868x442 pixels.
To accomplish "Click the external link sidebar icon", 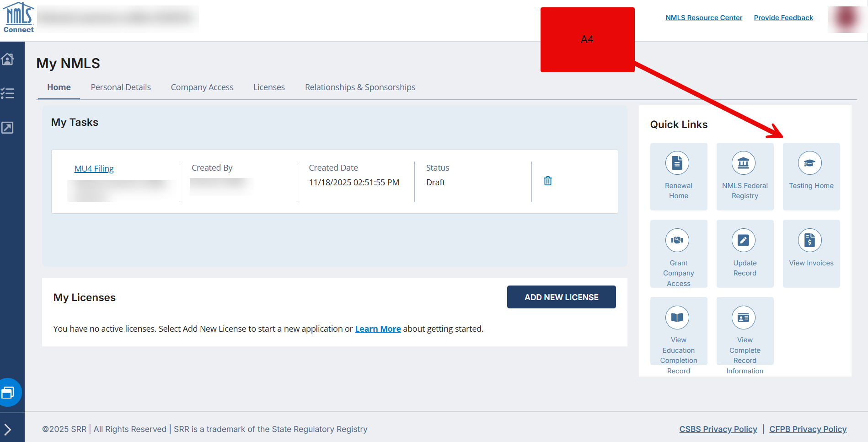I will (x=8, y=128).
